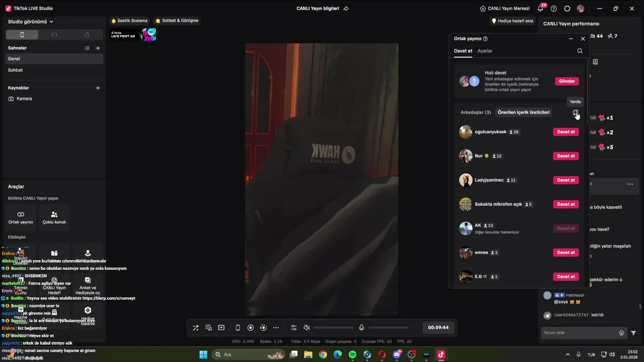Open profile avatar in title bar

point(581,9)
